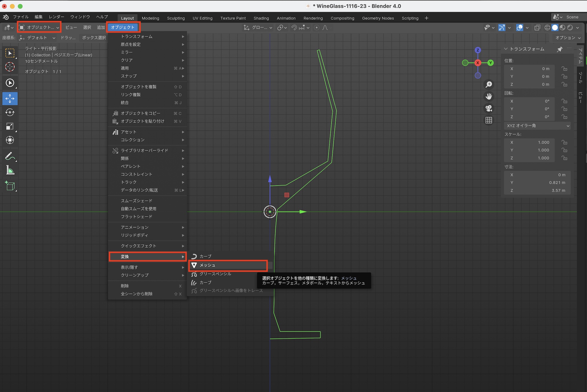Open the object mode dropdown
This screenshot has height=392, width=587.
[x=39, y=28]
